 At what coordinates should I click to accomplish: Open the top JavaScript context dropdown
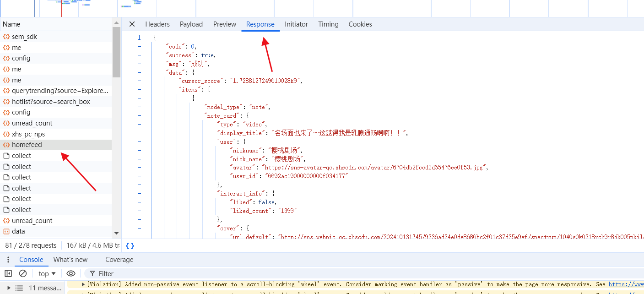coord(47,273)
